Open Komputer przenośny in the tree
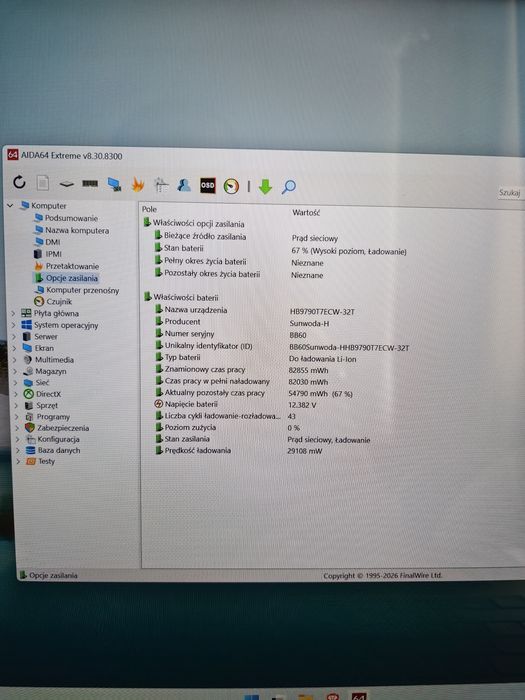The height and width of the screenshot is (700, 525). pyautogui.click(x=77, y=290)
